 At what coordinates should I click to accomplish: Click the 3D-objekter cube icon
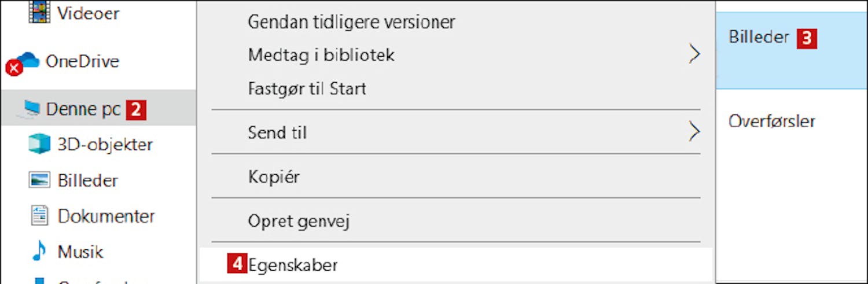point(39,144)
